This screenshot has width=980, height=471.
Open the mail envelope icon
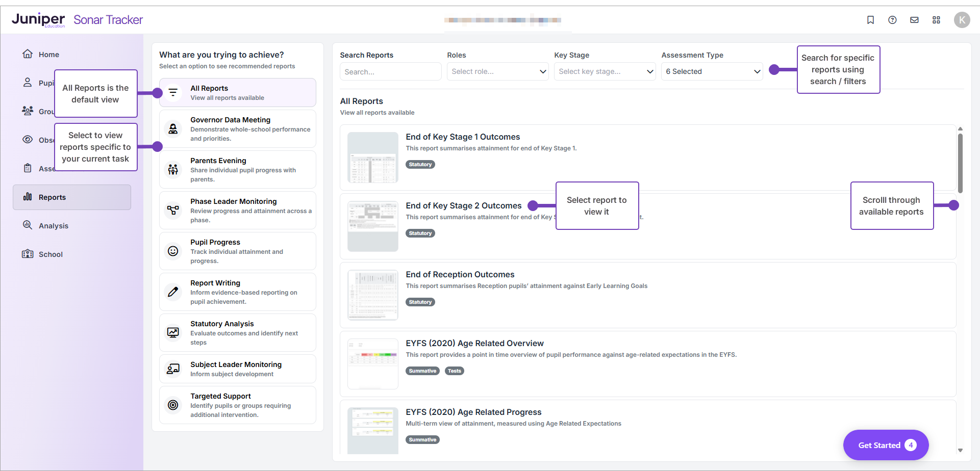914,20
